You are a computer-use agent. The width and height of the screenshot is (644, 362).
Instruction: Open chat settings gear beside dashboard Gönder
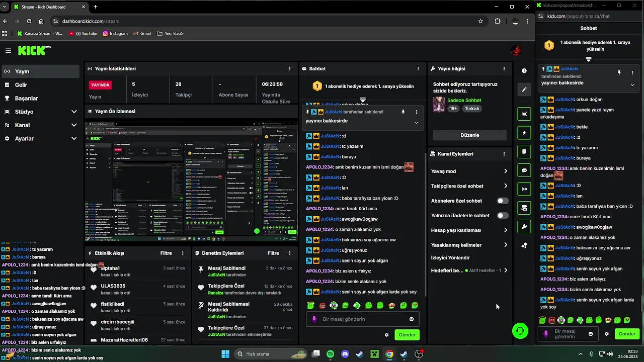coord(386,335)
